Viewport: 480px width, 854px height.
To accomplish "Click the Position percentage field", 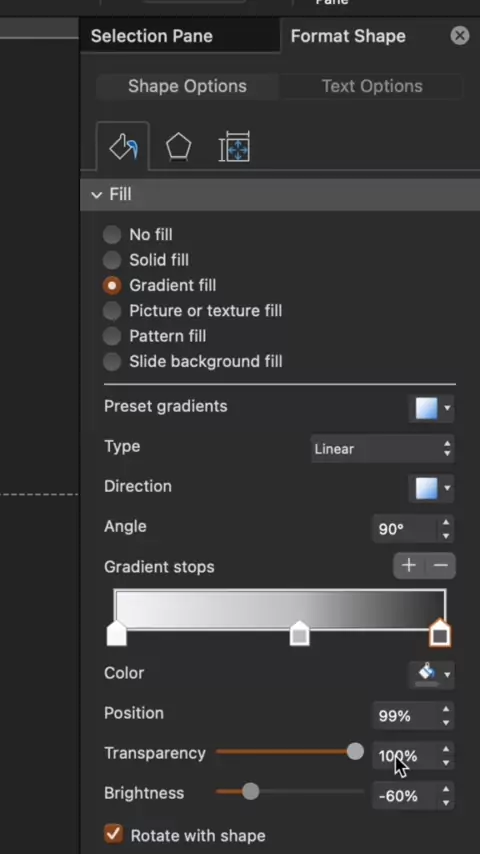I will click(405, 715).
